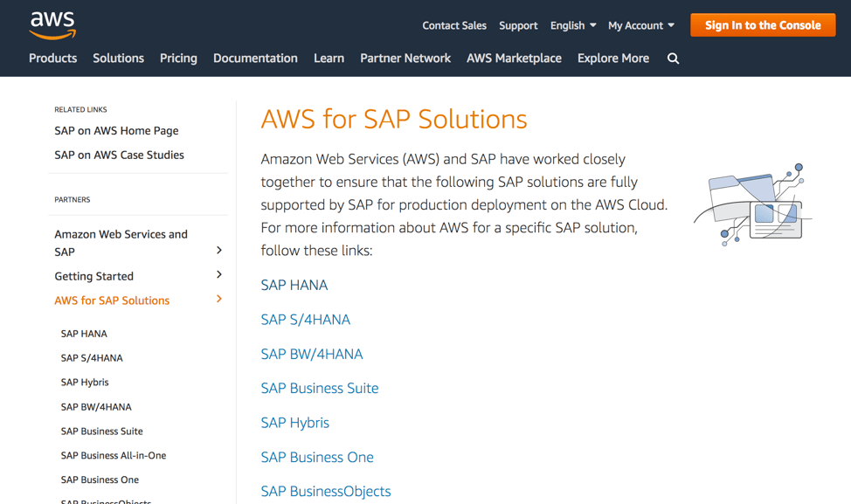Click the Contact Sales link
Viewport: 851px width, 504px height.
click(x=454, y=25)
